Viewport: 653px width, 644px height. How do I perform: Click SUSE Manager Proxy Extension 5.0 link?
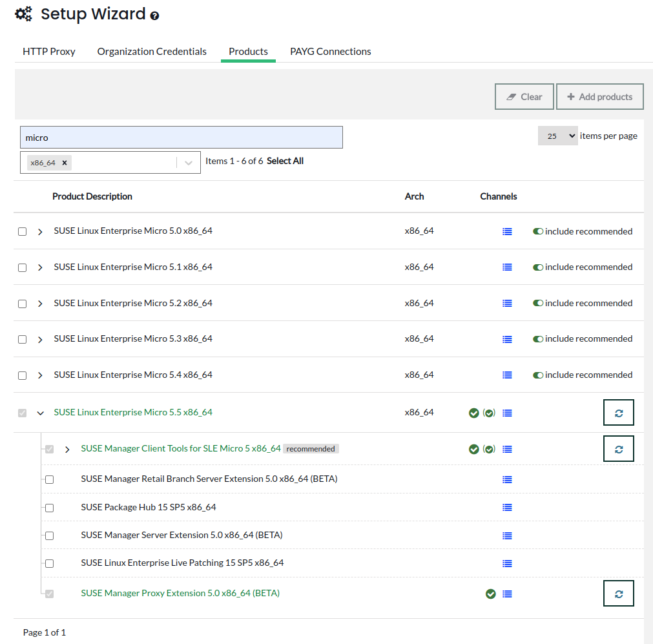pos(180,593)
